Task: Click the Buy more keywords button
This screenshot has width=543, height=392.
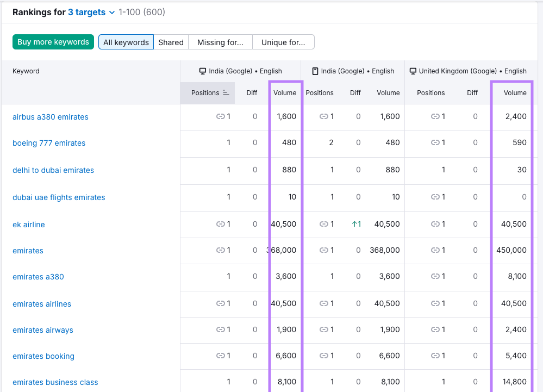Action: click(x=53, y=42)
